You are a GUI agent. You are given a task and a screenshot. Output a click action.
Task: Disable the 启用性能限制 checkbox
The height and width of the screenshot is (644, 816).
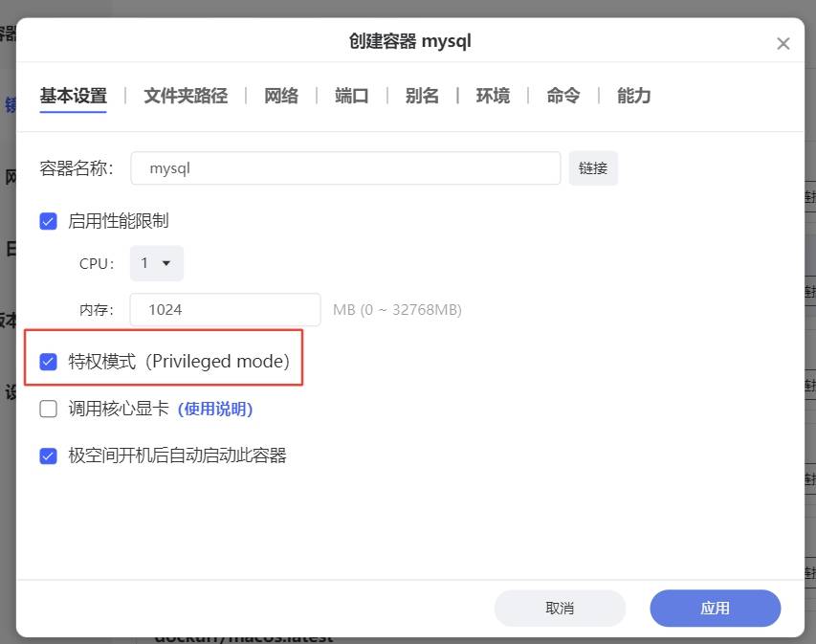48,221
